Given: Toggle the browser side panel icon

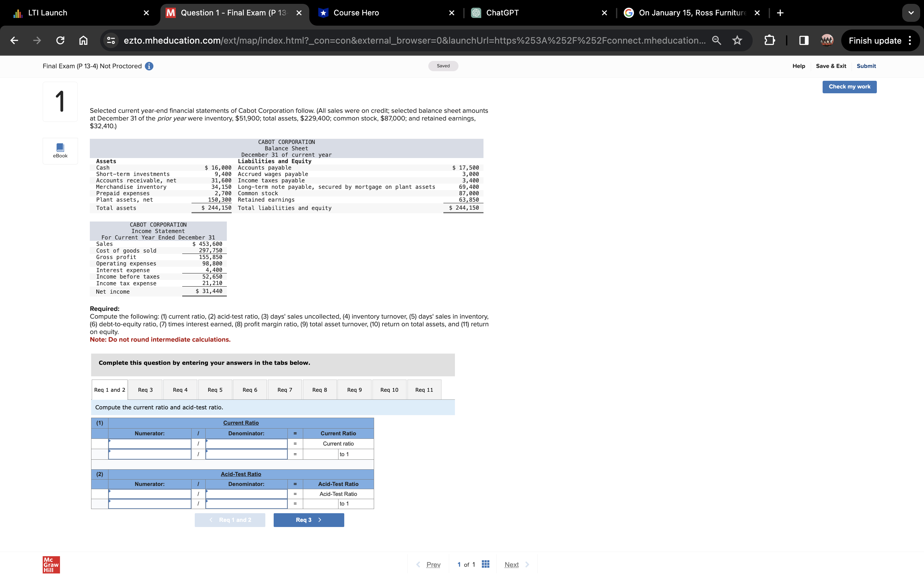Looking at the screenshot, I should click(804, 40).
